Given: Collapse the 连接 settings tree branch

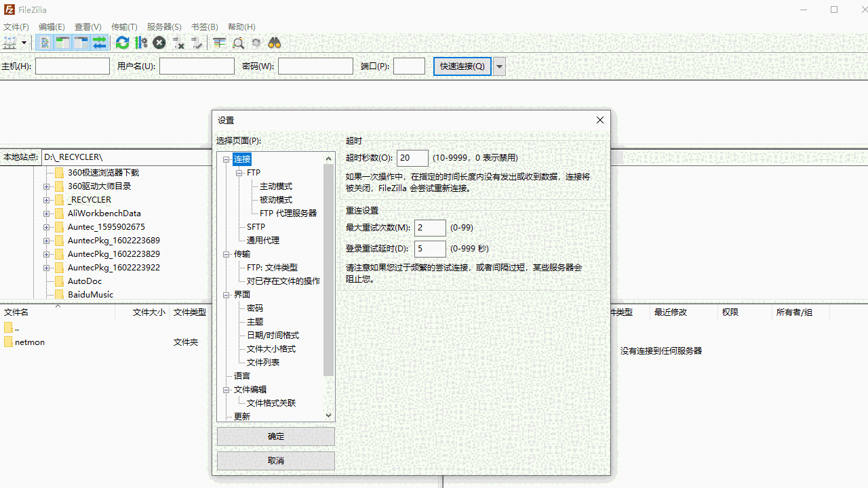Looking at the screenshot, I should (x=226, y=159).
